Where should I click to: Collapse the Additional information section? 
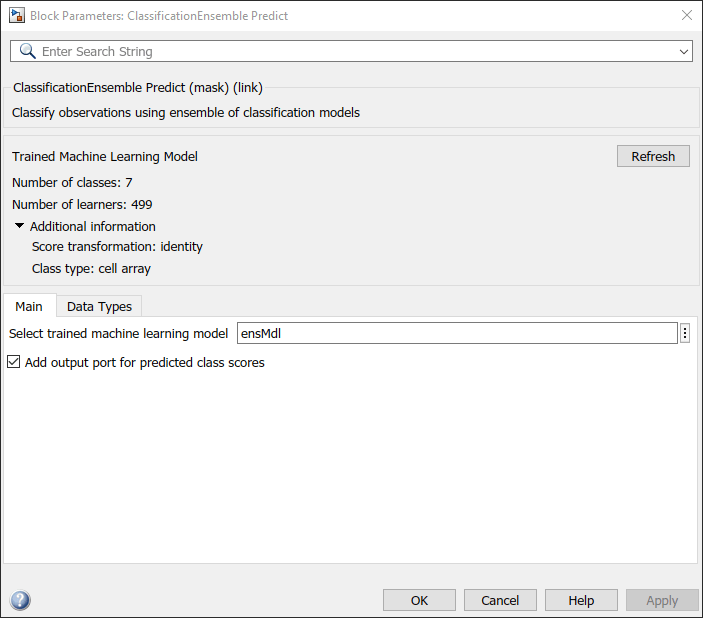coord(19,226)
